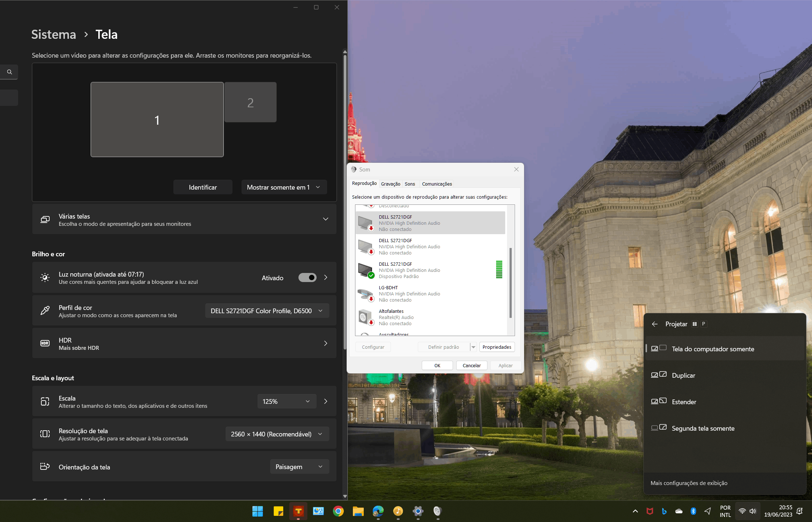Show hidden tray icons chevron
The height and width of the screenshot is (522, 812).
coord(635,511)
